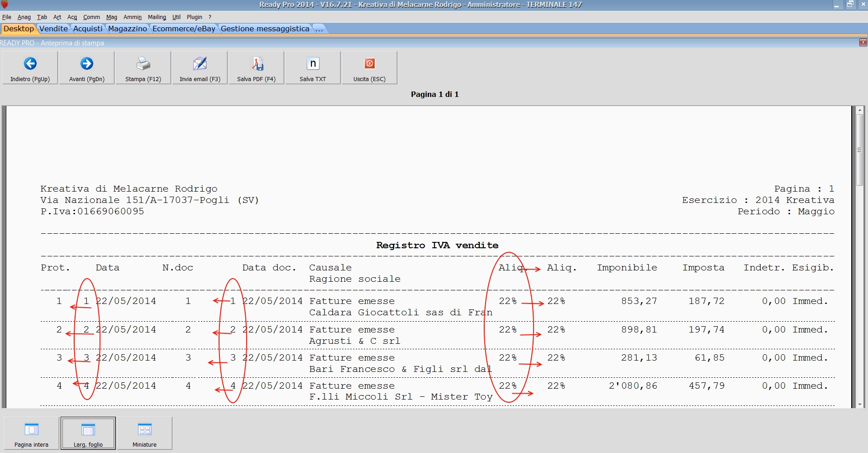The height and width of the screenshot is (453, 868).
Task: Open the Mailing menu
Action: click(x=157, y=17)
